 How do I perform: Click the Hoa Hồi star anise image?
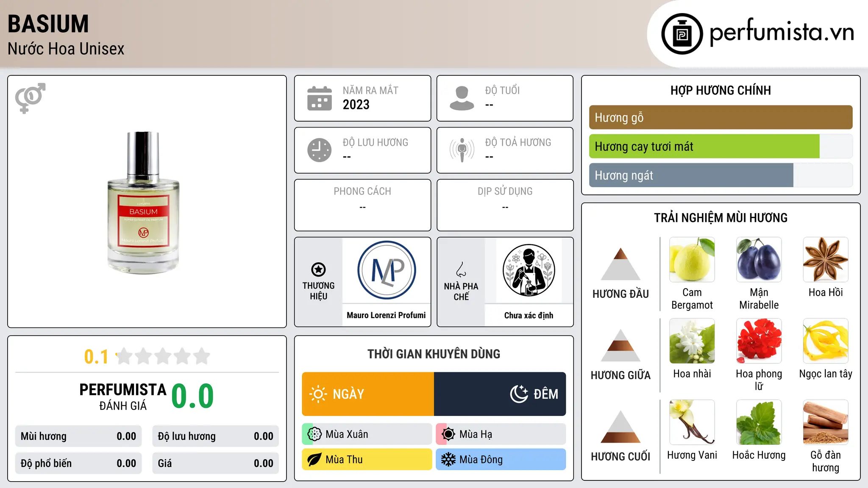click(x=826, y=260)
